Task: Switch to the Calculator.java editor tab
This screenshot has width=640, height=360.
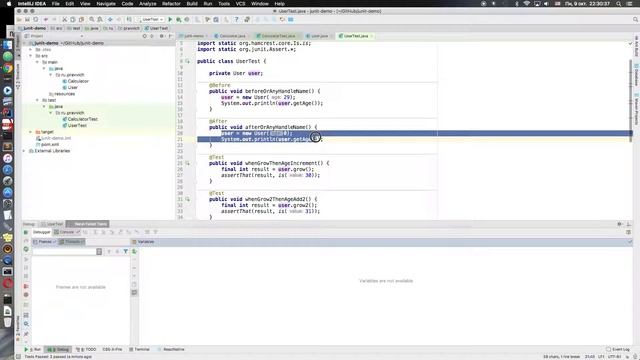Action: click(x=231, y=36)
